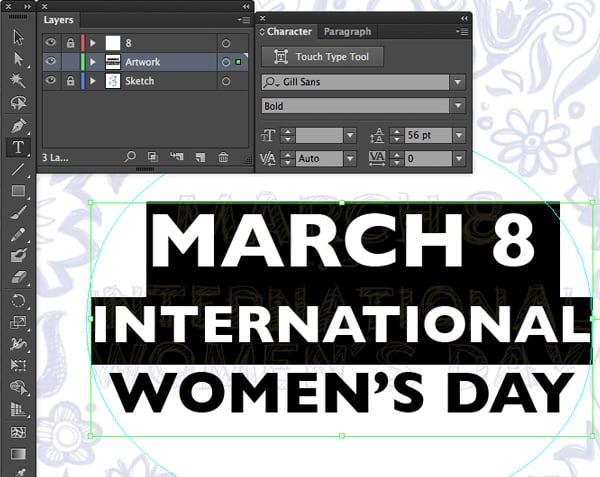Viewport: 600px width, 477px height.
Task: Open the Character panel flyout menu
Action: pyautogui.click(x=462, y=32)
